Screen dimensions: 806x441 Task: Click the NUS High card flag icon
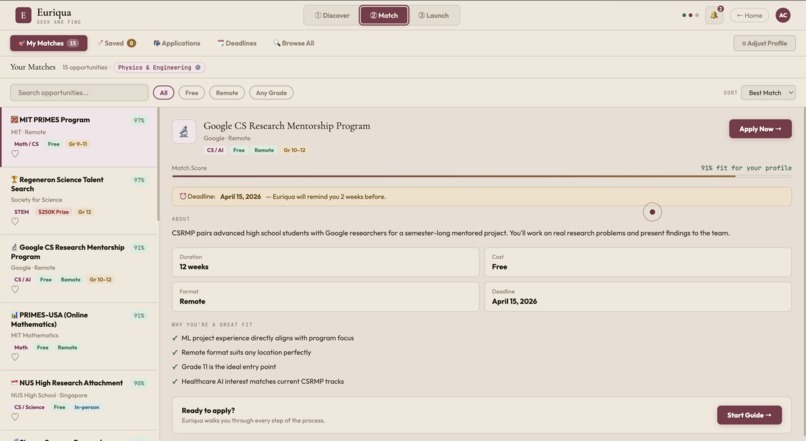coord(14,383)
